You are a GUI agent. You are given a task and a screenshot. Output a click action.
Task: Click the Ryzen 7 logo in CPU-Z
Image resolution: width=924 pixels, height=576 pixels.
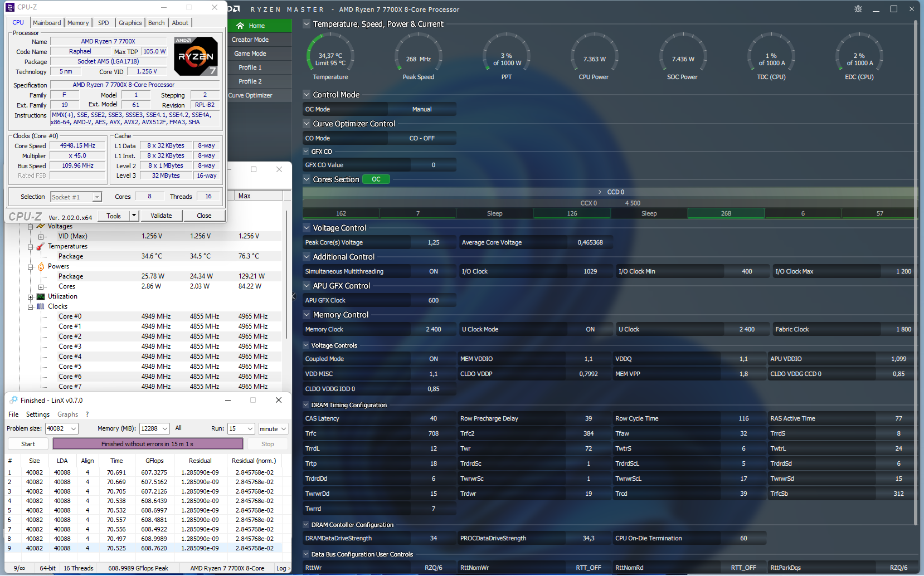[x=196, y=56]
